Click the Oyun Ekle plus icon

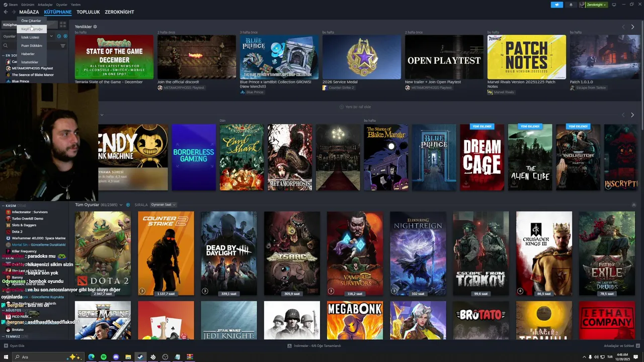point(6,346)
